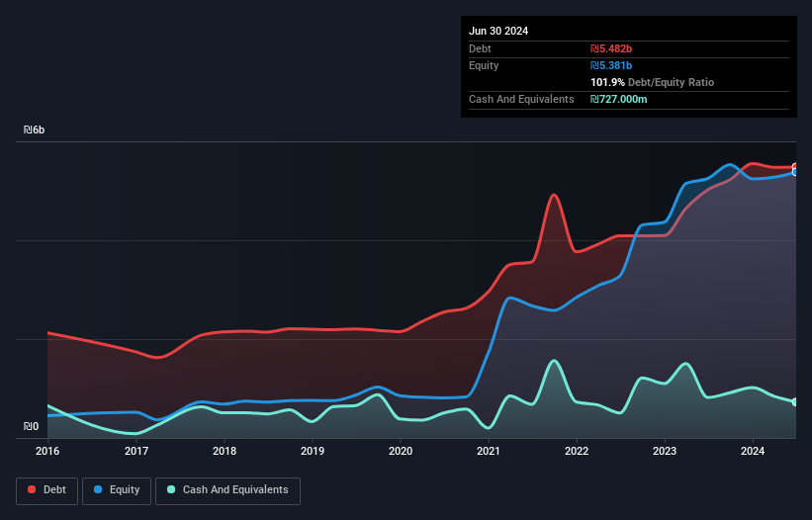The width and height of the screenshot is (812, 520).
Task: Click the ₪5.482b debt value in tooltip
Action: (x=611, y=48)
